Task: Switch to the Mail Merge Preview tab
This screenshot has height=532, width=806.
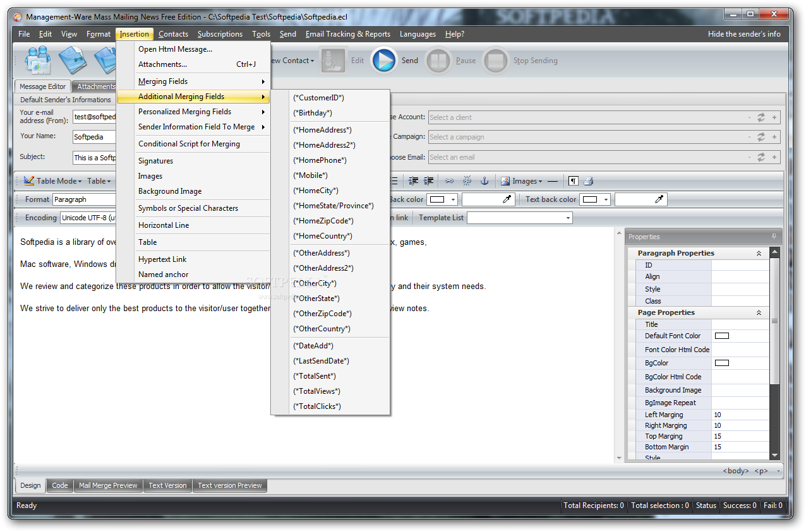Action: tap(108, 485)
